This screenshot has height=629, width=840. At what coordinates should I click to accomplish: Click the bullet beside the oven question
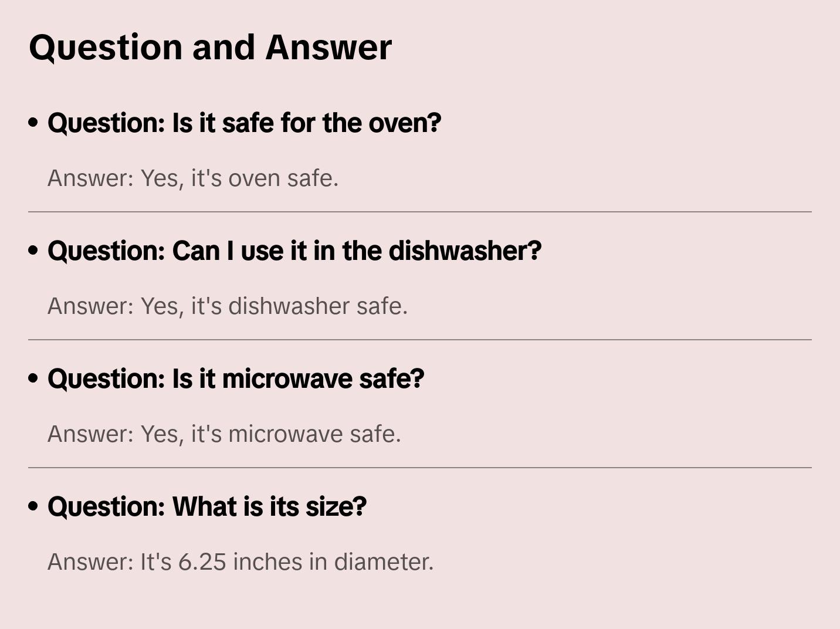click(x=33, y=123)
